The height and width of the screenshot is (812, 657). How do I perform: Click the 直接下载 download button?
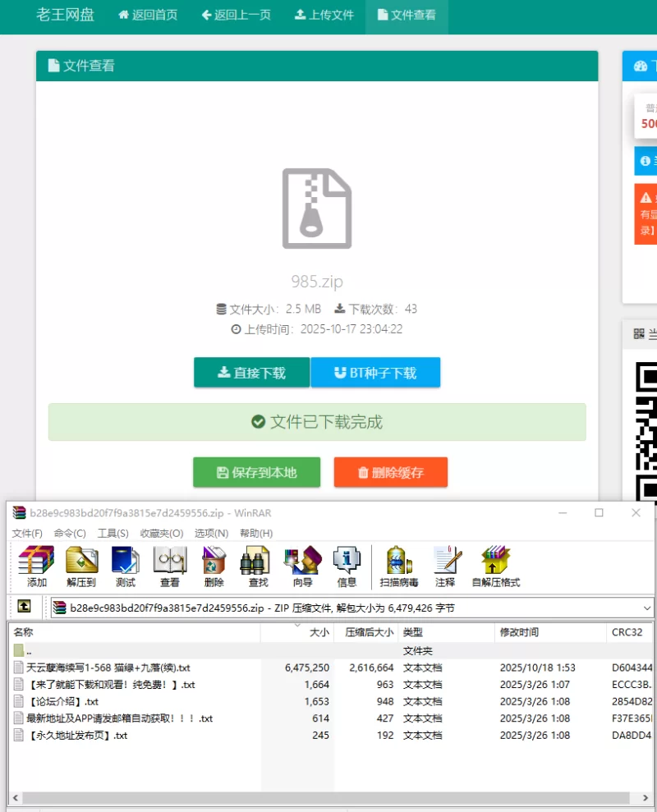(x=251, y=373)
